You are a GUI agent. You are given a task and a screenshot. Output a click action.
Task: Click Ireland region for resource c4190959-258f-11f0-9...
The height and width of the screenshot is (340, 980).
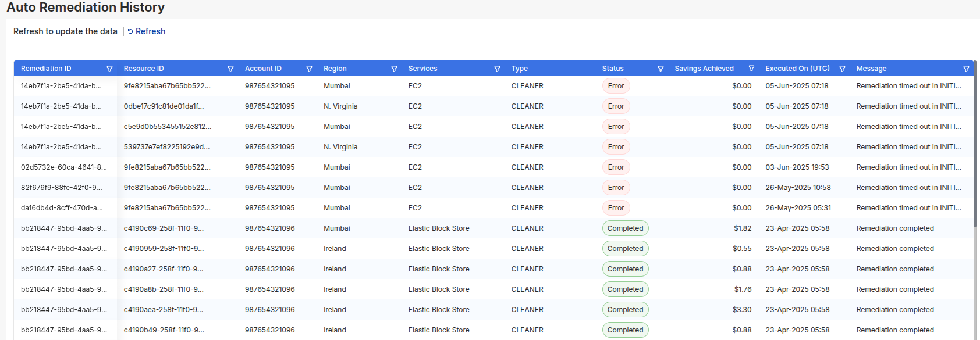(335, 249)
